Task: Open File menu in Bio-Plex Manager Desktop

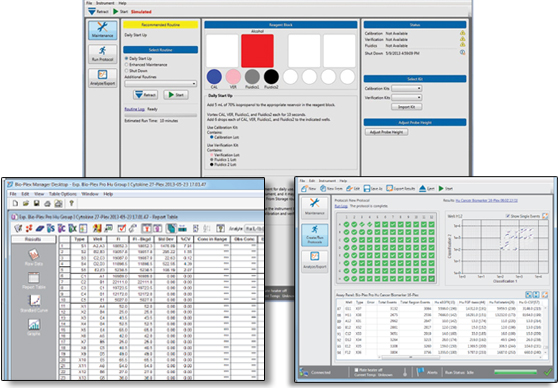Action: click(x=13, y=194)
